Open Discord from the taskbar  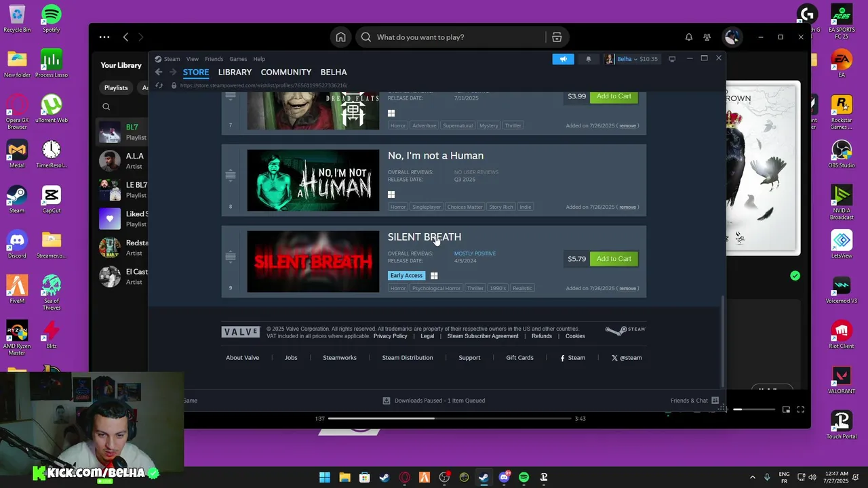pos(504,477)
